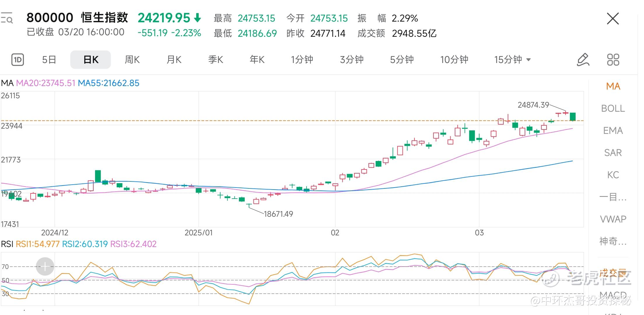Close the chart with X icon
This screenshot has height=315, width=644.
coord(612,19)
